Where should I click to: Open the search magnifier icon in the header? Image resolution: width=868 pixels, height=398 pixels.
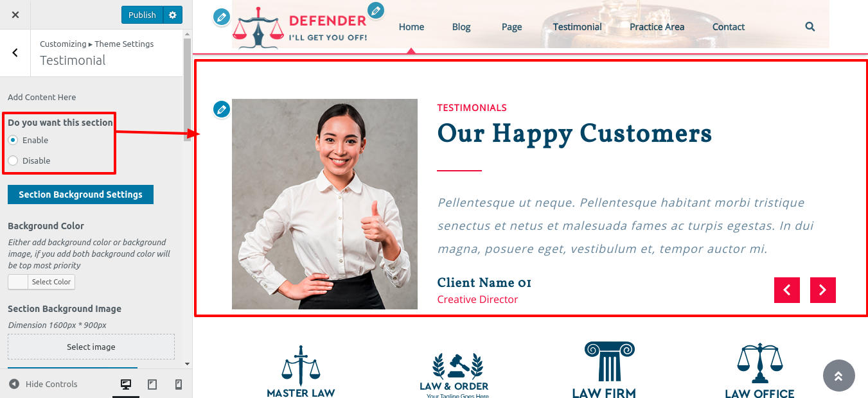[x=810, y=27]
